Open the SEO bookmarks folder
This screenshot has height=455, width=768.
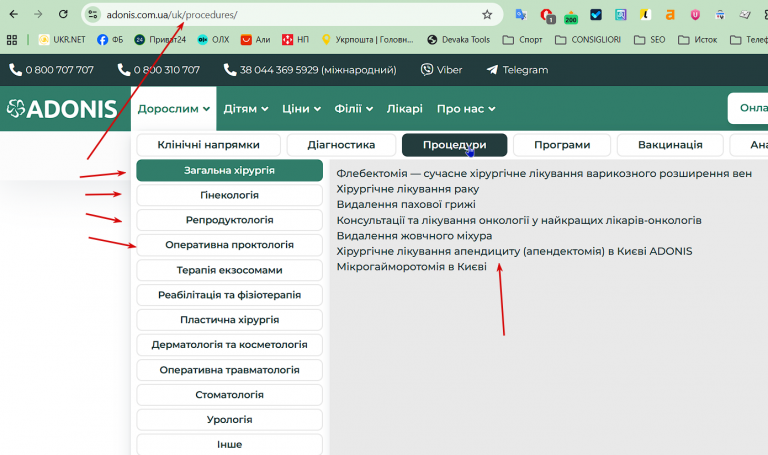(x=649, y=40)
